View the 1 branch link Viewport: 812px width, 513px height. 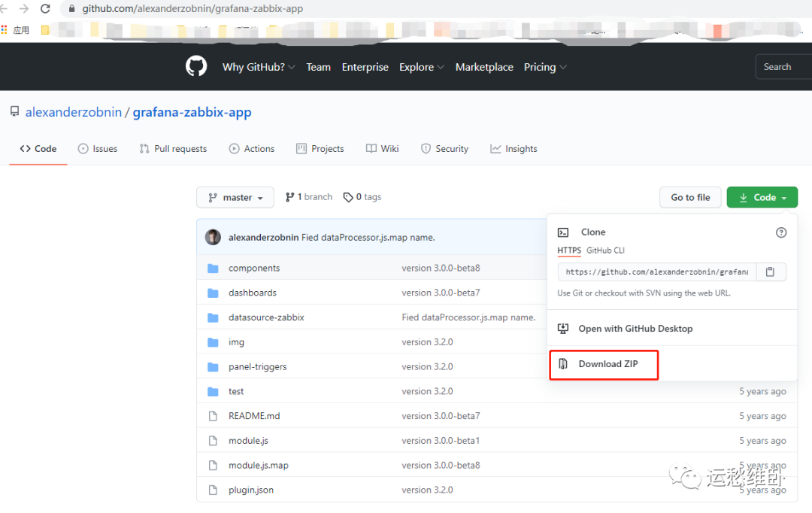click(309, 197)
